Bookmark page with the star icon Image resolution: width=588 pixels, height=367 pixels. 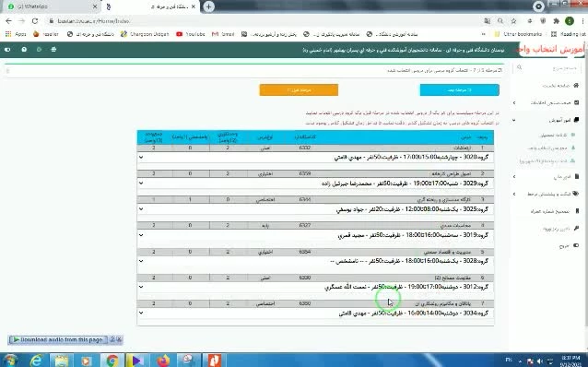point(513,21)
